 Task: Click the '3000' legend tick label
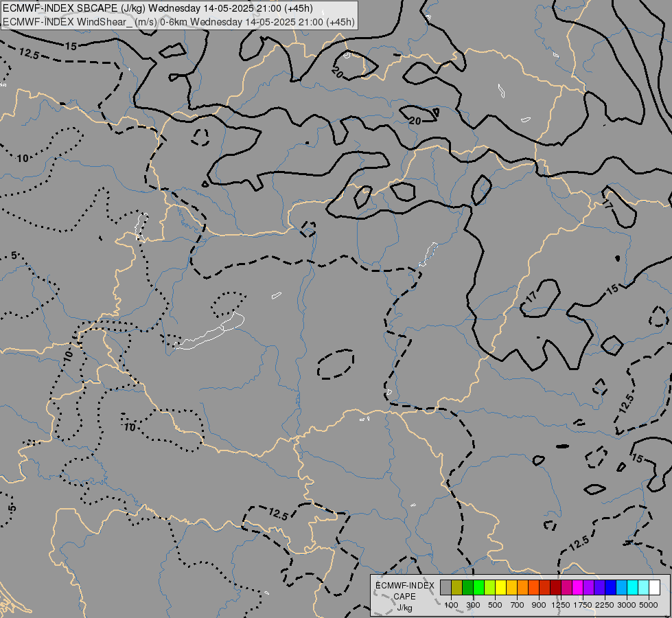(x=627, y=605)
